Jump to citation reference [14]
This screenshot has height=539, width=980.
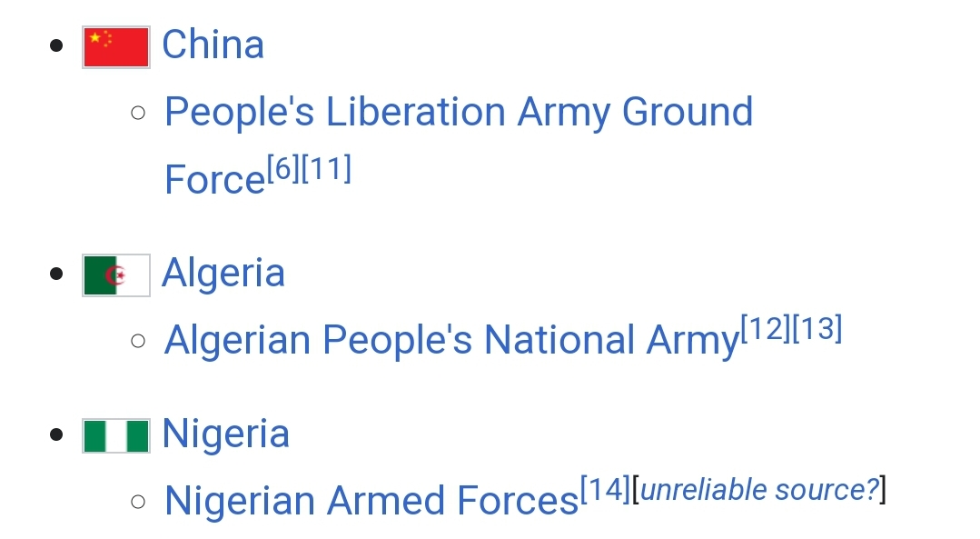coord(605,490)
